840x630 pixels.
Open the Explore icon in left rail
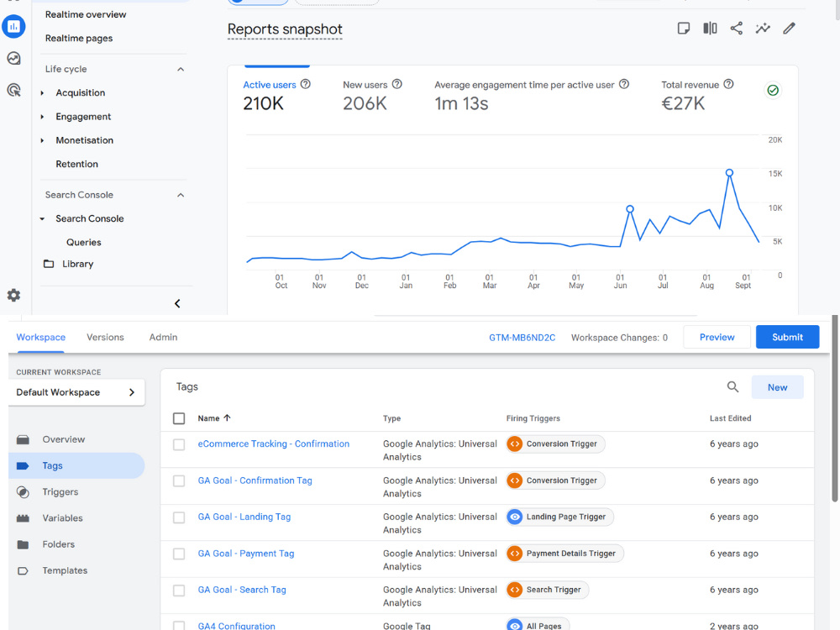tap(13, 58)
